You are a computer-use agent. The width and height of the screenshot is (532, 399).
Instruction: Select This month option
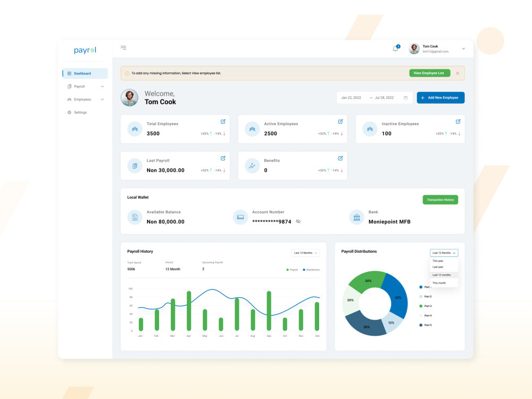pos(444,283)
